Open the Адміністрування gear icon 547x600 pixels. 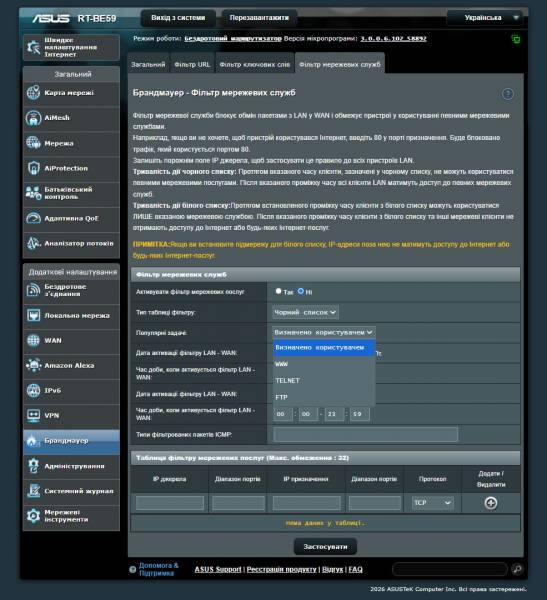[33, 466]
